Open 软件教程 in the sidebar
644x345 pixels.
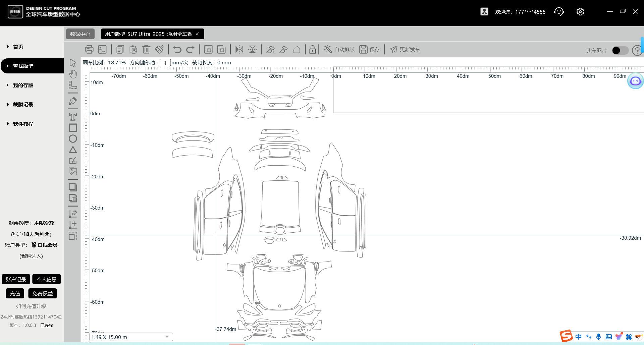23,124
